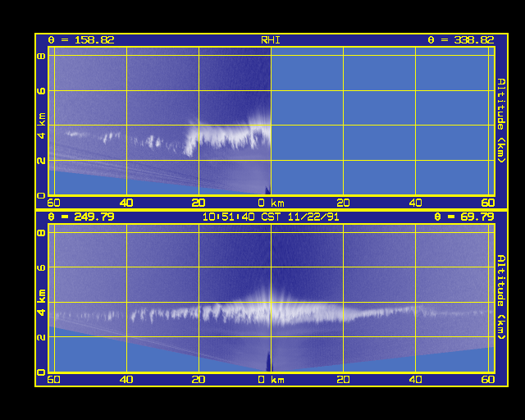Click the altitude "8" tick label of the upper plot
Screen dimensions: 525x420
pyautogui.click(x=41, y=56)
